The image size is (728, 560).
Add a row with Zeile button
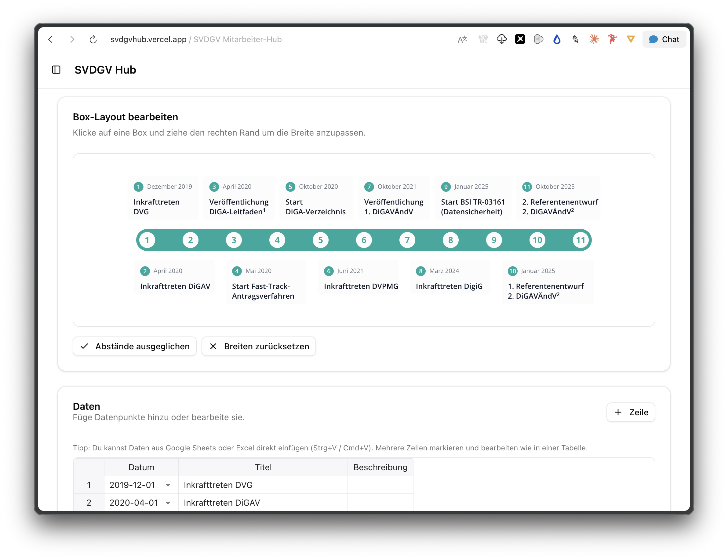[631, 412]
